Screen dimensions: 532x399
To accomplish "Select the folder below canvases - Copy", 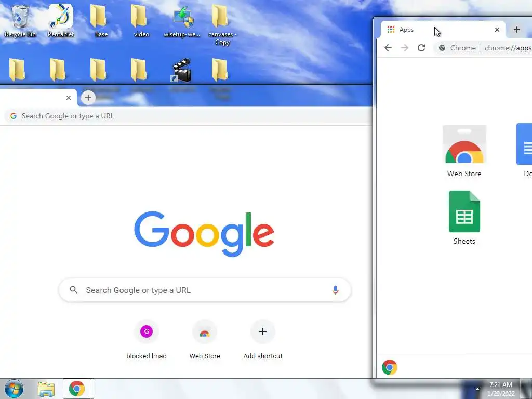I will tap(220, 70).
